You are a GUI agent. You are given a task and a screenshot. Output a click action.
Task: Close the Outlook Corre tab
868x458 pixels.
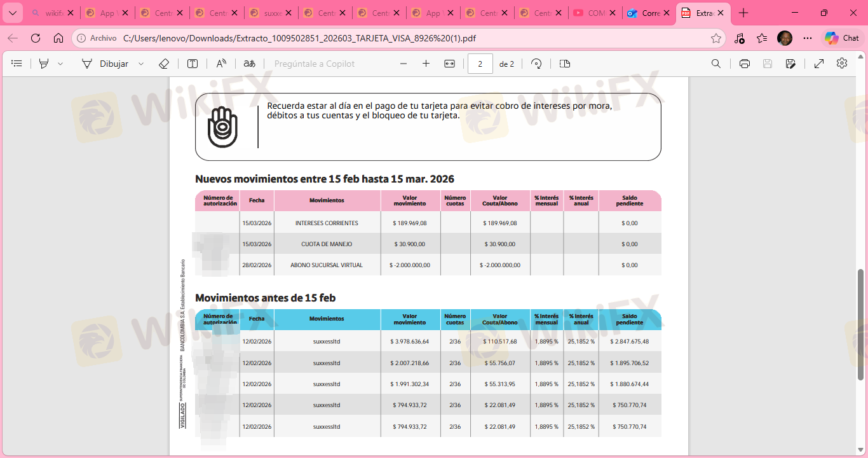coord(666,13)
